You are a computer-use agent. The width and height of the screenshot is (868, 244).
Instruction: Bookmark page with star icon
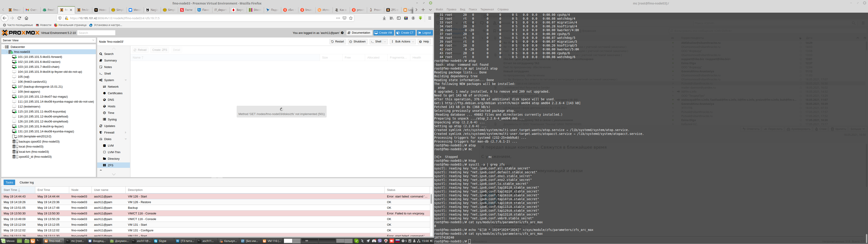351,18
